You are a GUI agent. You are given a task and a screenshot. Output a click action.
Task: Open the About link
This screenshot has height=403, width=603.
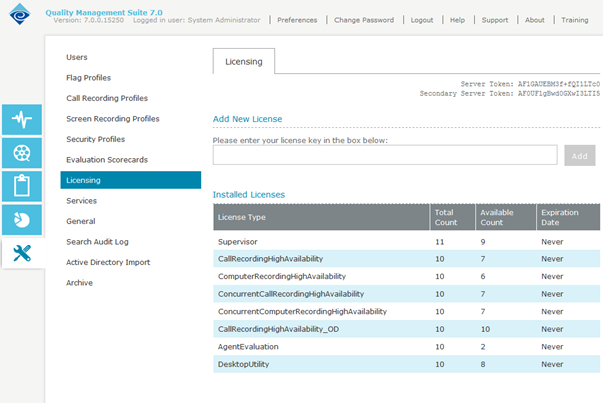[x=535, y=20]
